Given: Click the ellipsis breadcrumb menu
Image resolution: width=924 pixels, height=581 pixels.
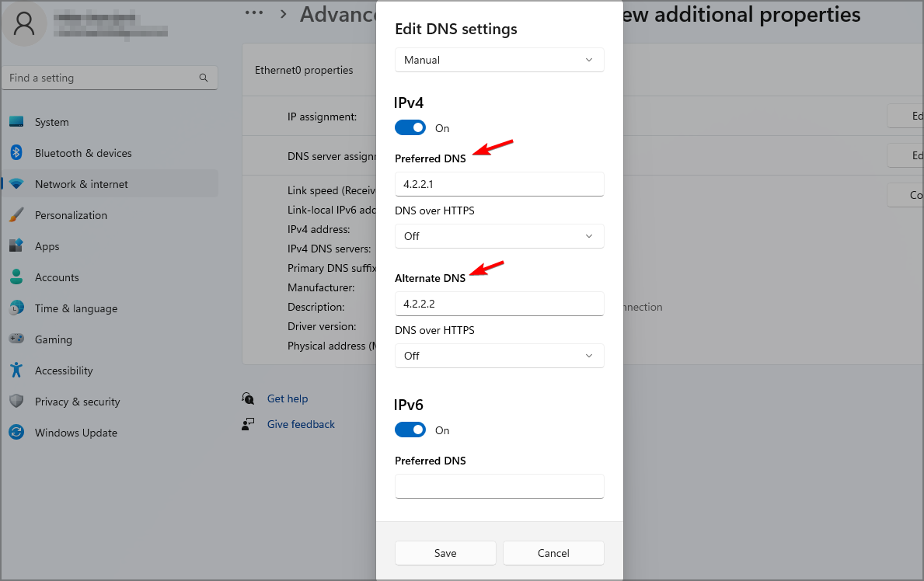Looking at the screenshot, I should (254, 12).
